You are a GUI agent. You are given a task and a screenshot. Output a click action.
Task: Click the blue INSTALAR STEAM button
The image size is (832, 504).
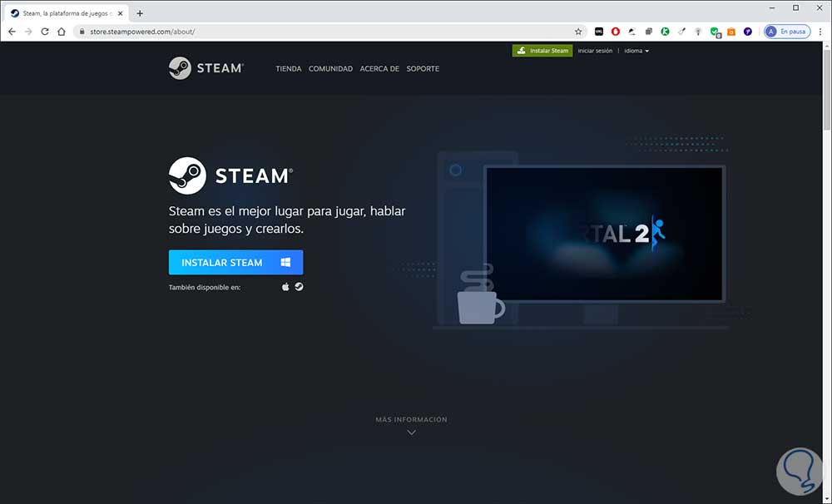[235, 262]
